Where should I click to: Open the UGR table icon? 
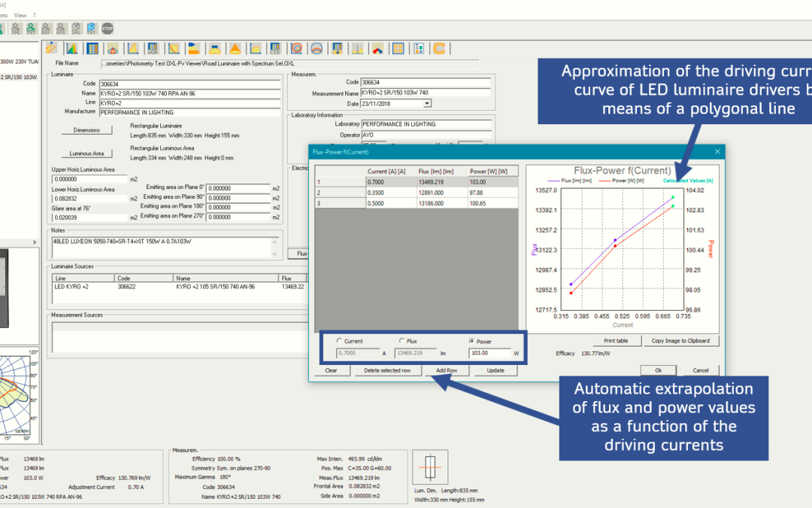click(x=153, y=49)
